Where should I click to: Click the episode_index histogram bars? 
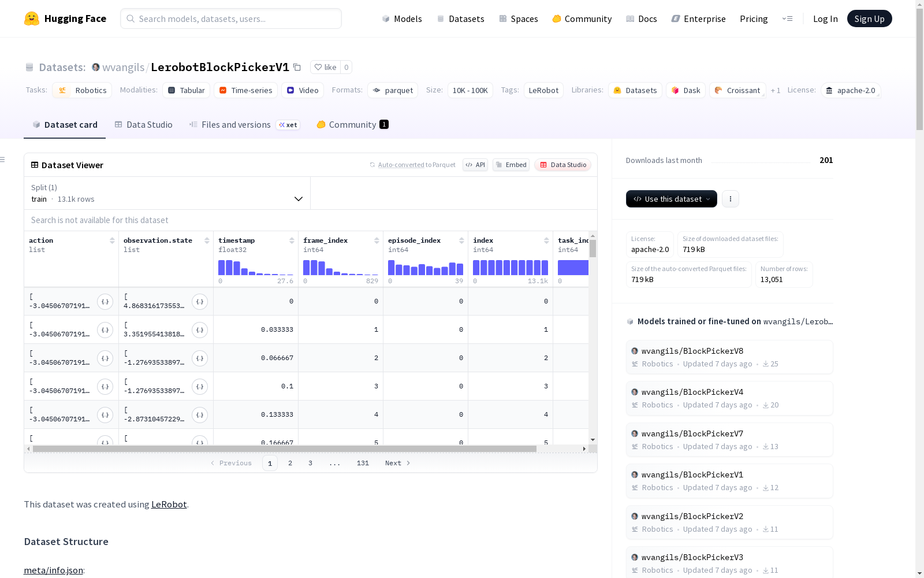[x=426, y=267]
